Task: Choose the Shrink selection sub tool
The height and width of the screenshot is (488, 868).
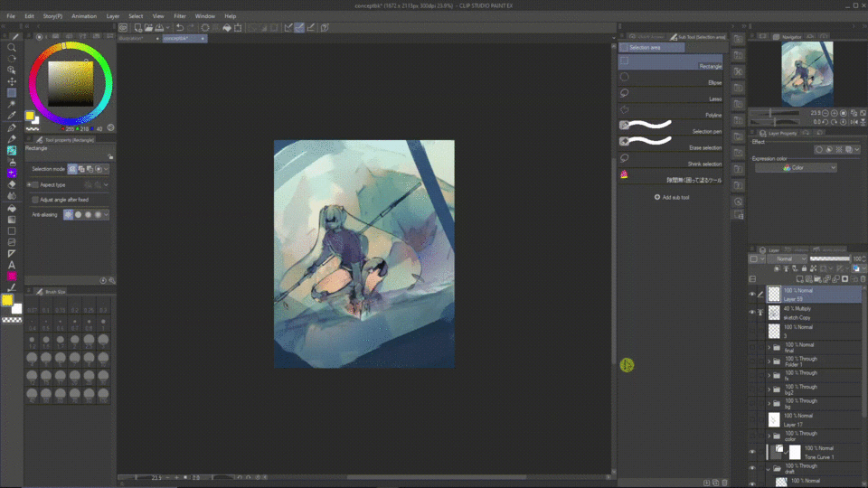Action: (670, 160)
